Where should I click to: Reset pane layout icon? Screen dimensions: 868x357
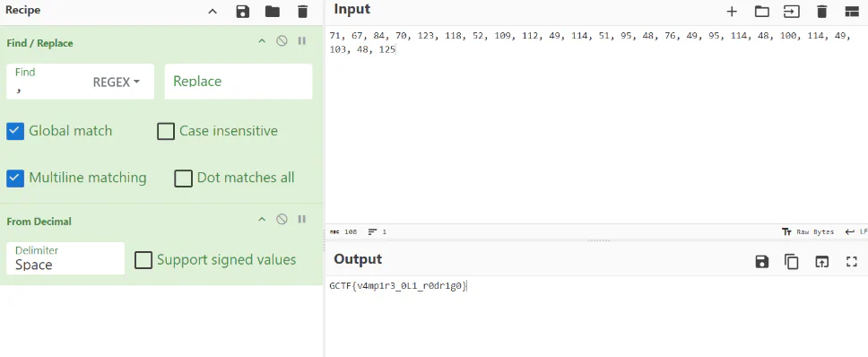[x=851, y=12]
